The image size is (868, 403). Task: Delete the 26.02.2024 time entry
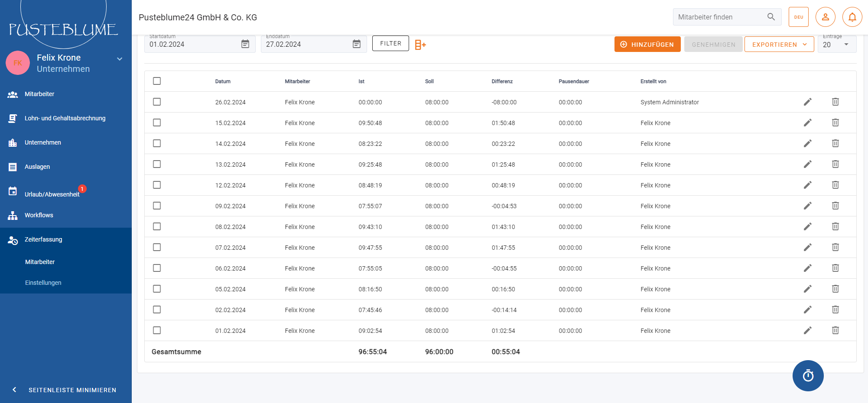point(835,102)
